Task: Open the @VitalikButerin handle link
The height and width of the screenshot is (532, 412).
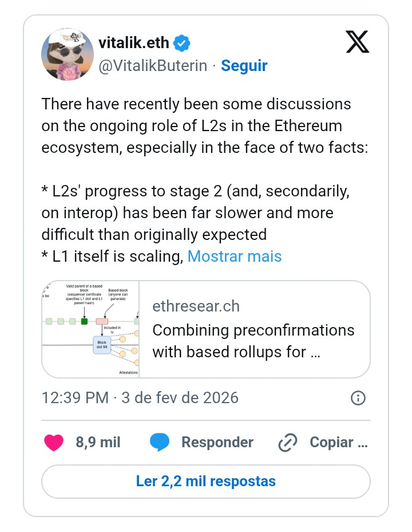Action: coord(153,65)
